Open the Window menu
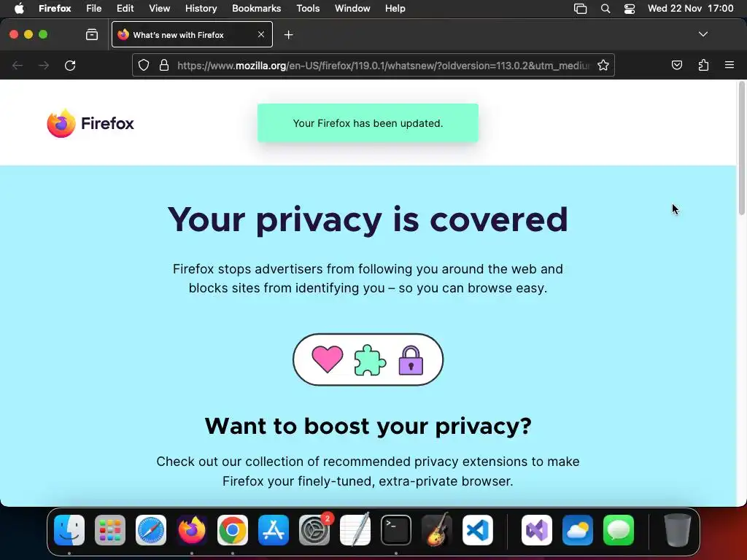747x560 pixels. 352,9
